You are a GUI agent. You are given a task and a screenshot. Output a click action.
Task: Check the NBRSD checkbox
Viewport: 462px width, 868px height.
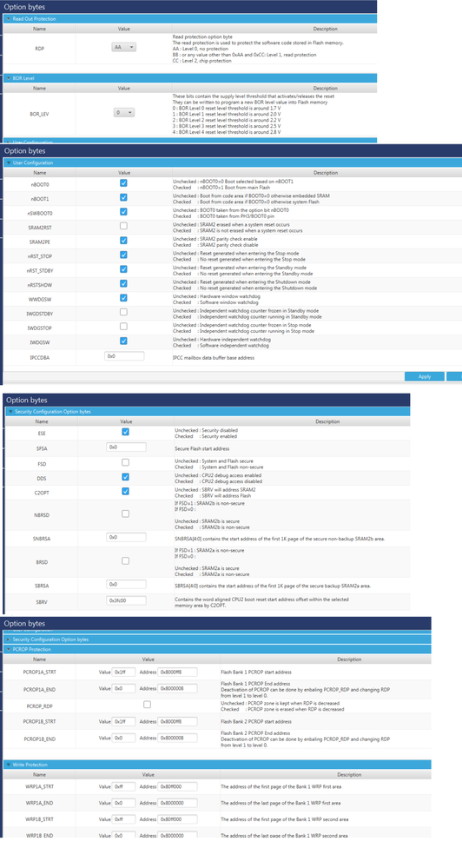point(126,514)
